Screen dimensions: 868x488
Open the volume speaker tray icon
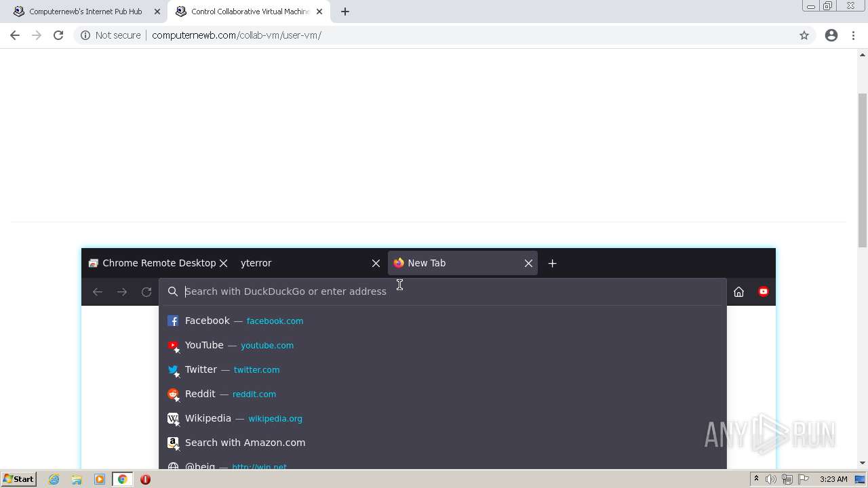tap(771, 479)
